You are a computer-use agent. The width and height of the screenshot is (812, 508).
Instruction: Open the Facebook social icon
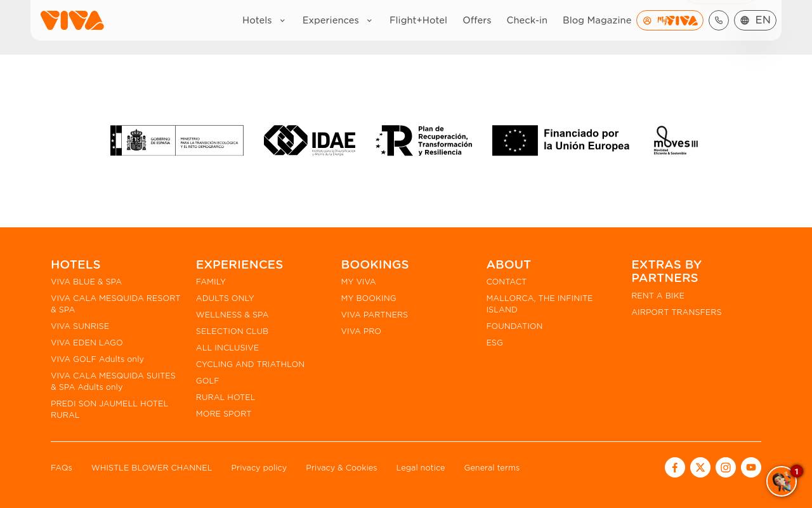click(x=675, y=467)
